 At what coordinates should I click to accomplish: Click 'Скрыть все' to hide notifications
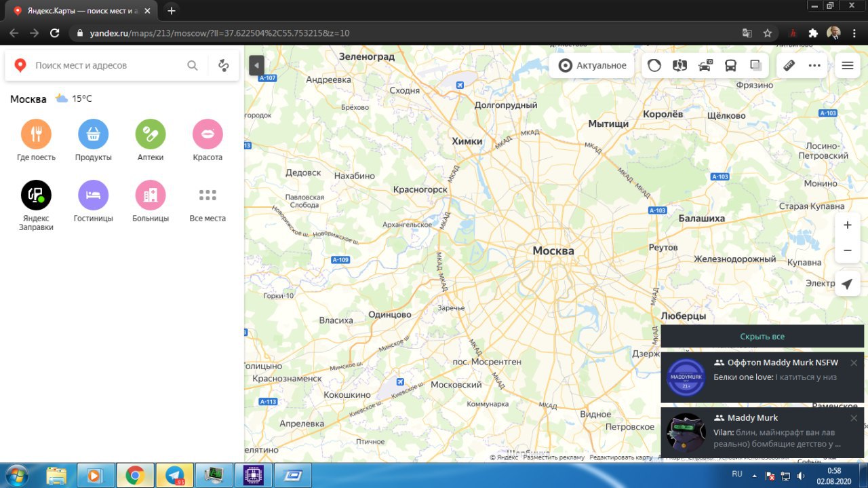[x=762, y=337]
